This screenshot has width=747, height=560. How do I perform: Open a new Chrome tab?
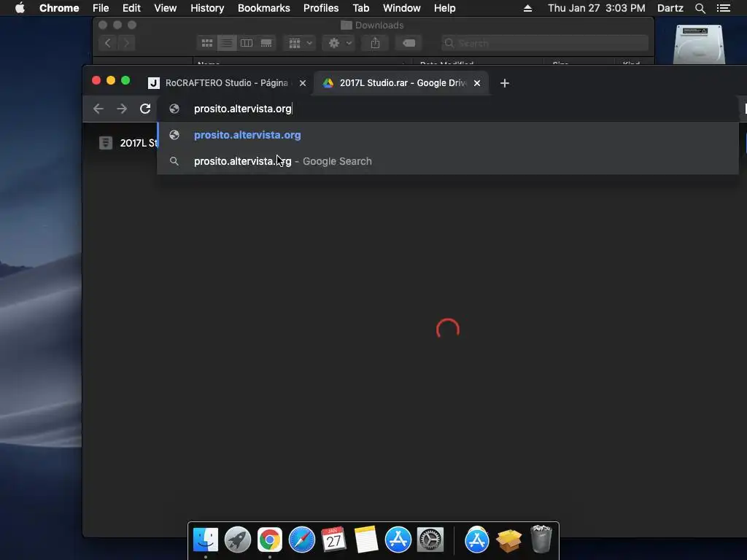pyautogui.click(x=505, y=83)
